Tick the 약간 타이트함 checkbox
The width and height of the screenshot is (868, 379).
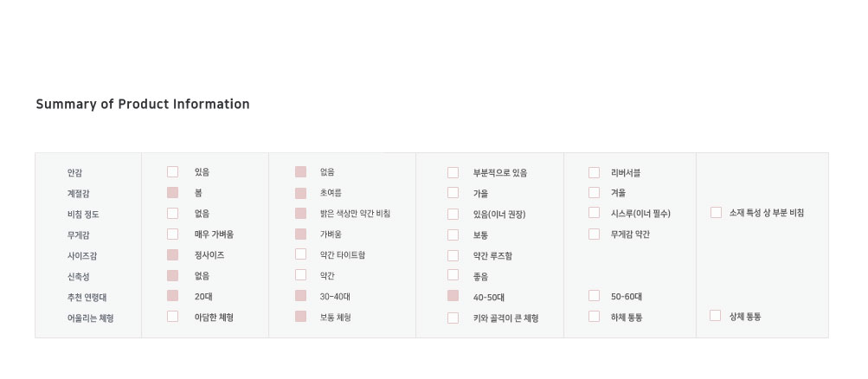(x=301, y=254)
